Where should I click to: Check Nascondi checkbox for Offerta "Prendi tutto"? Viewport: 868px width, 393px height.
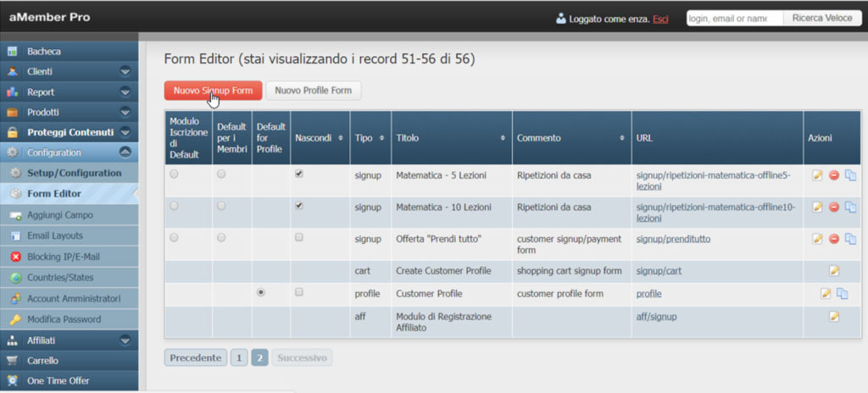(299, 238)
